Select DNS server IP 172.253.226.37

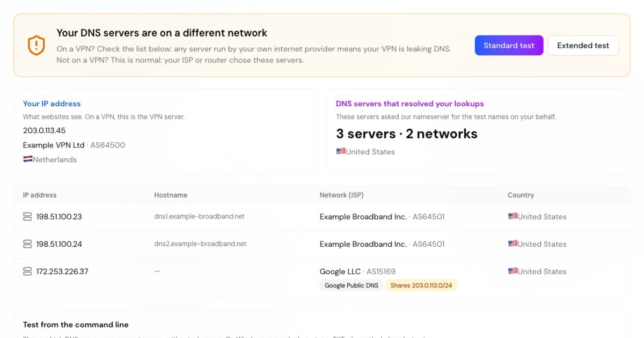[62, 271]
